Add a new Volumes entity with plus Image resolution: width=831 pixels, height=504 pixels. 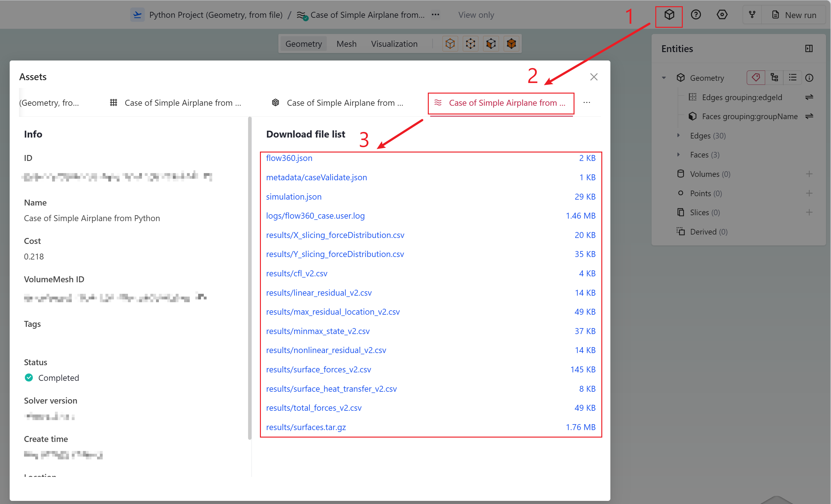(809, 174)
